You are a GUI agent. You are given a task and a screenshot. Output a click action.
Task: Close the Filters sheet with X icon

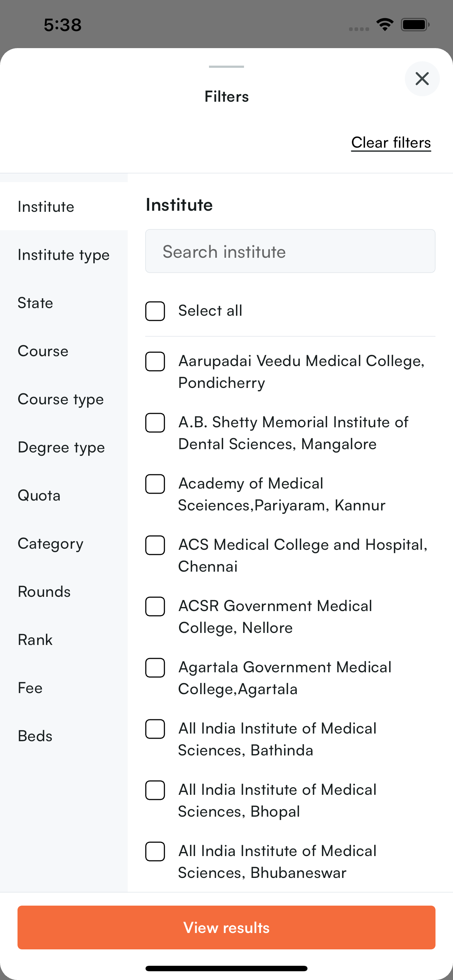[x=422, y=79]
